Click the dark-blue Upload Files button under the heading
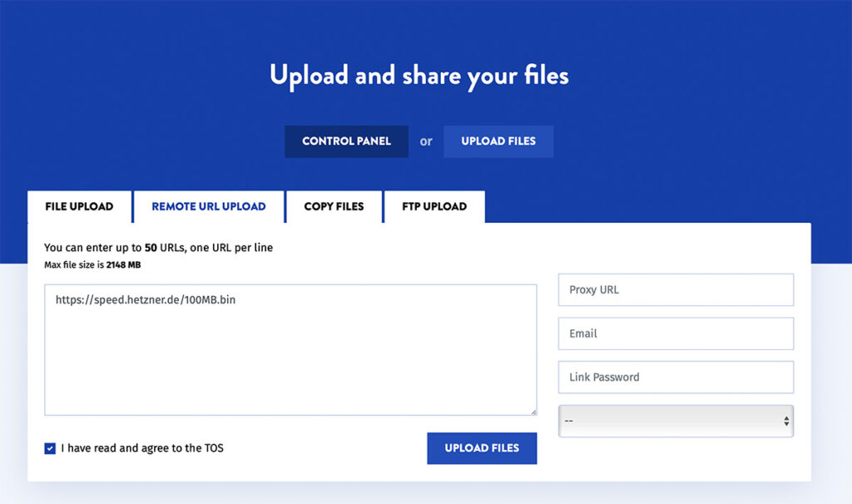The height and width of the screenshot is (504, 852). (498, 141)
